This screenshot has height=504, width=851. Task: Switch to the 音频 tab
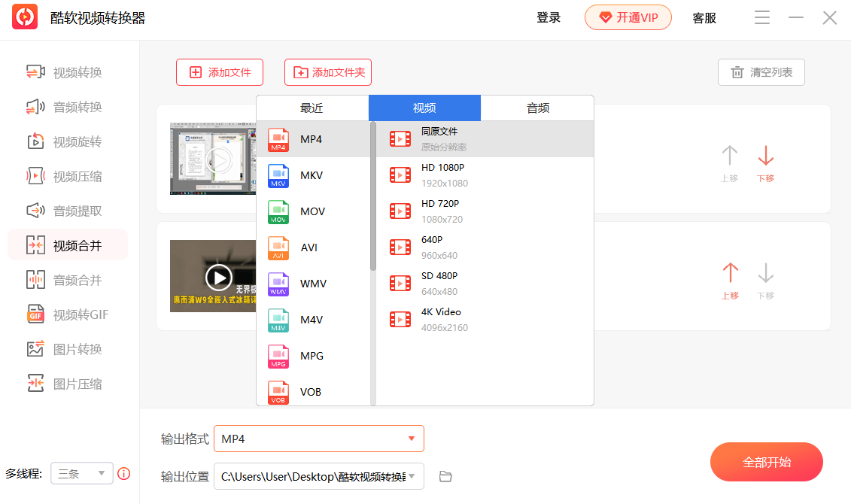tap(537, 108)
